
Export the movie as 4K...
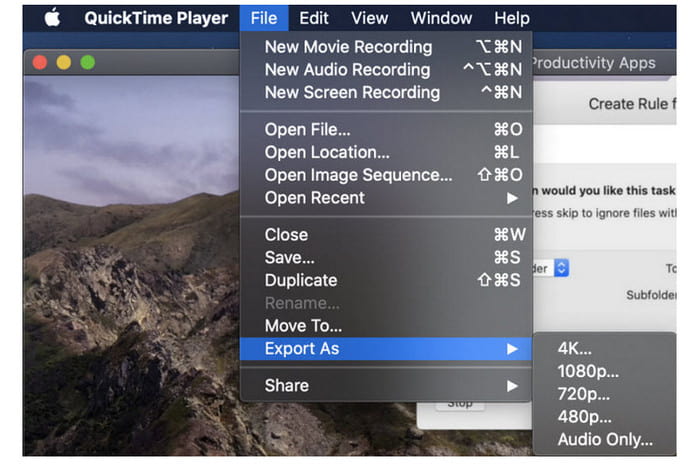(x=604, y=349)
